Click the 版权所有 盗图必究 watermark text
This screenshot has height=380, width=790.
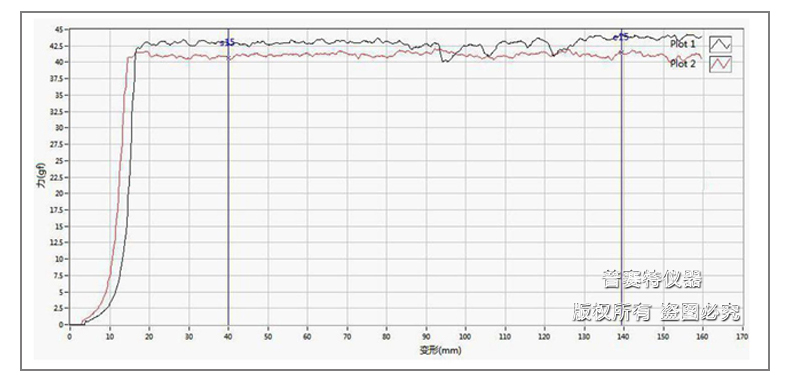click(656, 312)
